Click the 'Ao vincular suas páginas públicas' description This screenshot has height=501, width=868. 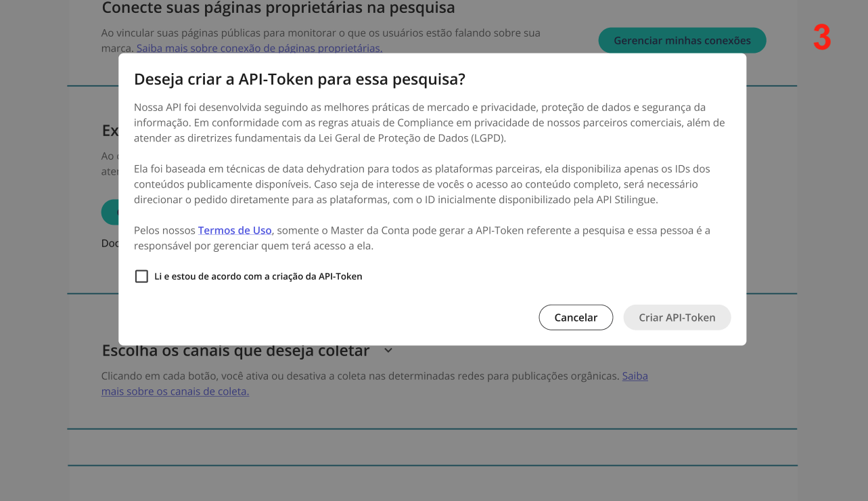[x=321, y=32]
